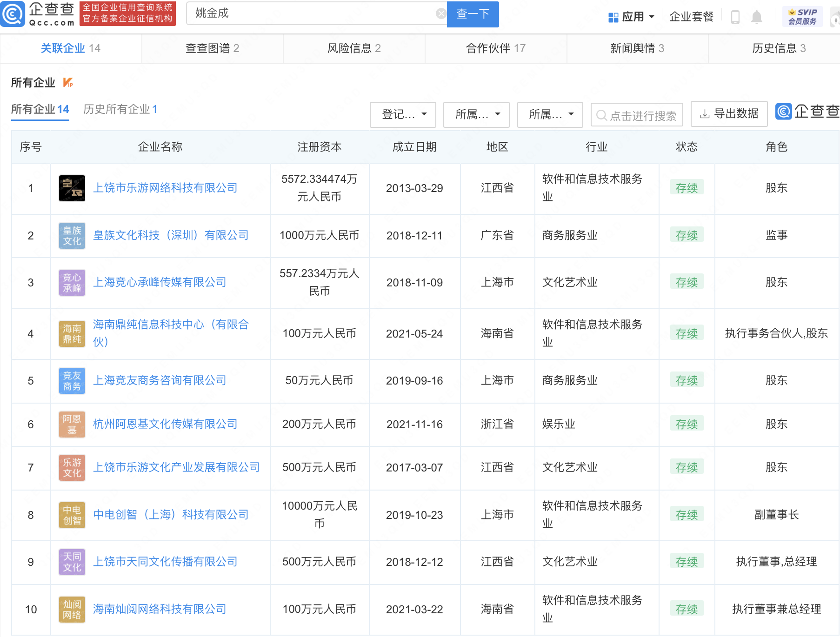Click the VIP badge next to 所有企业
Viewport: 840px width, 637px height.
pos(68,83)
